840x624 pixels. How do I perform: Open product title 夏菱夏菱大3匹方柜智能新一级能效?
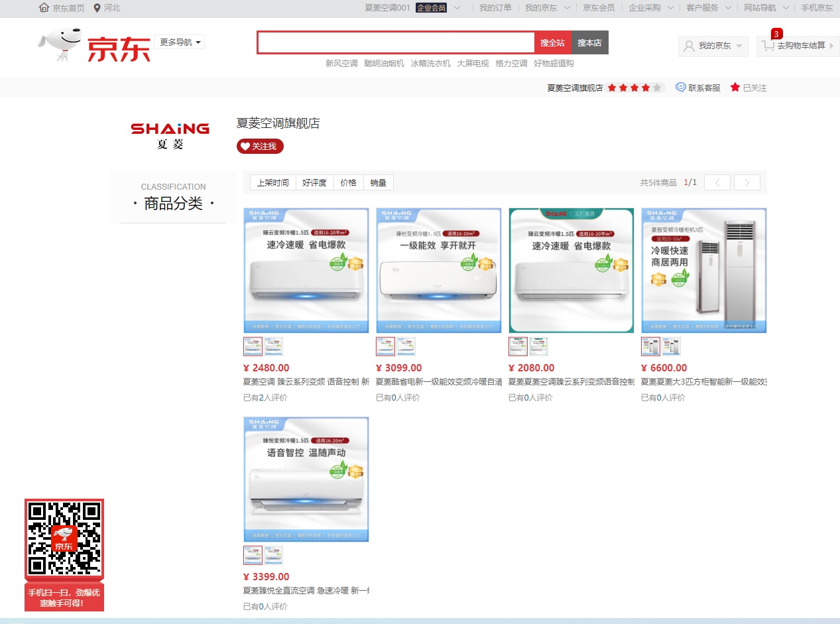click(x=704, y=382)
